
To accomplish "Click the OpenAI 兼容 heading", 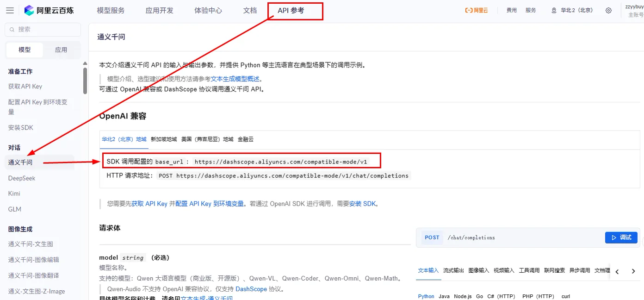I will [123, 116].
